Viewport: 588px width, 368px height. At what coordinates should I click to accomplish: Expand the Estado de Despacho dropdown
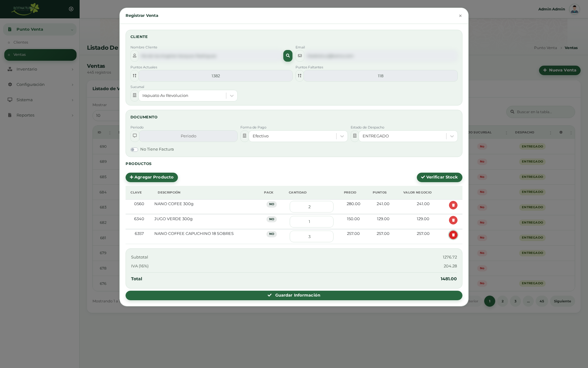coord(408,136)
